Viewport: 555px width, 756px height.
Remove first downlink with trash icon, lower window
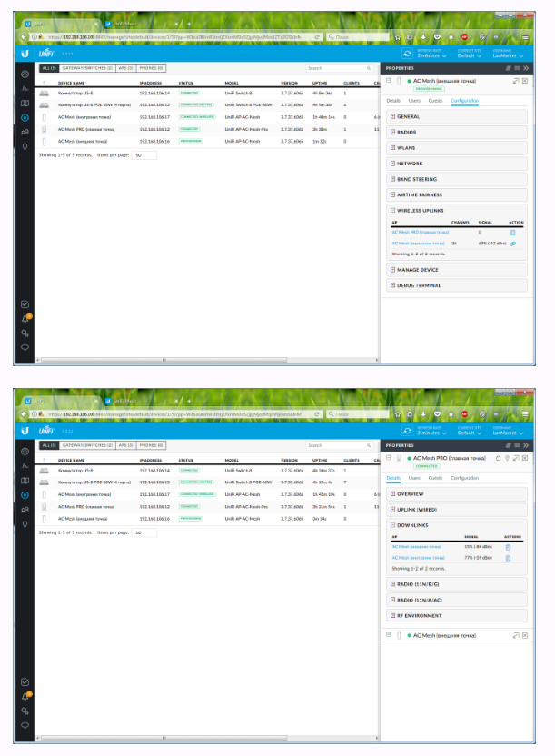pos(508,547)
